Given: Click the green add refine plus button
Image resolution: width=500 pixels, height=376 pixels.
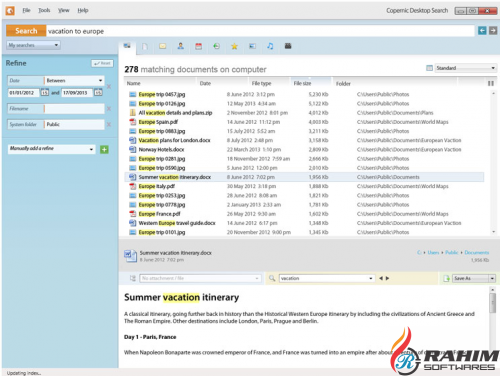Looking at the screenshot, I should [104, 150].
